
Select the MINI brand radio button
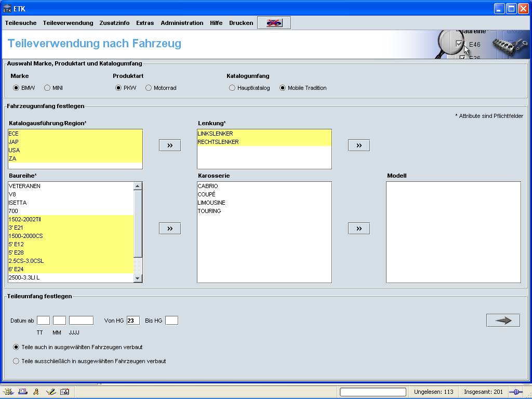tap(47, 88)
